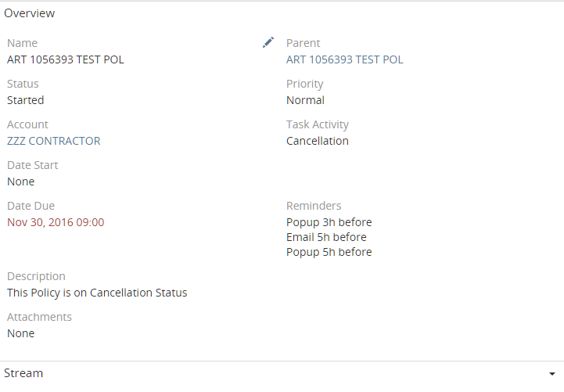Screen dimensions: 564x392
Task: Click the Cancellation task activity value
Action: [317, 141]
